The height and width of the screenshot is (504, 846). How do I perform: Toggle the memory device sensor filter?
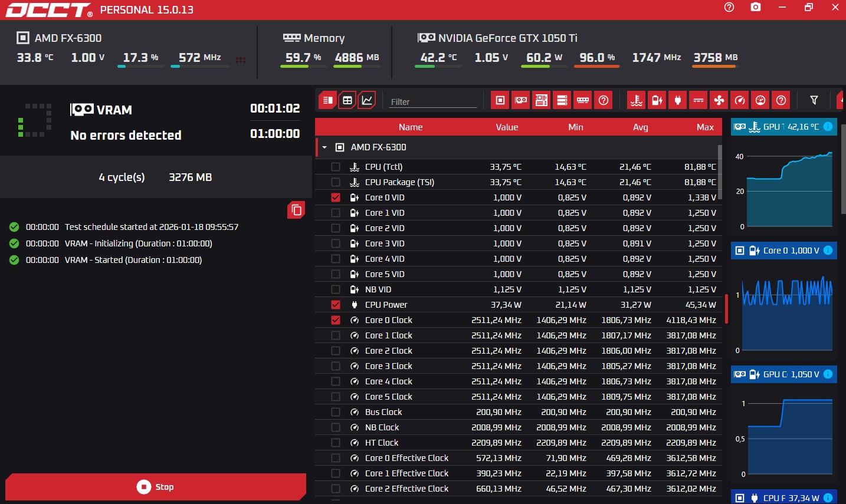click(583, 100)
